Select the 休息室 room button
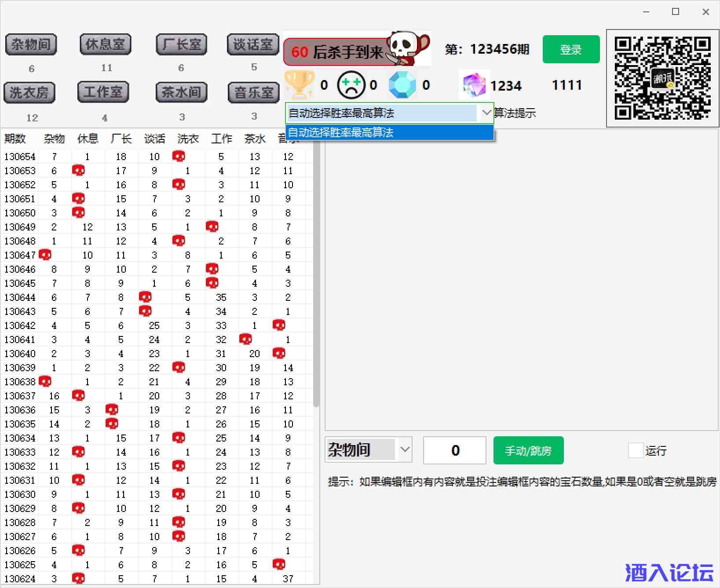 (105, 44)
